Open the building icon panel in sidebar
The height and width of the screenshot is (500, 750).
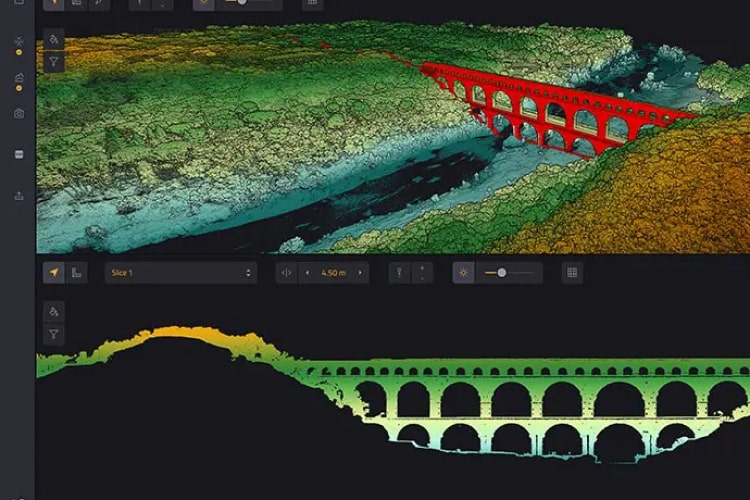pyautogui.click(x=19, y=78)
